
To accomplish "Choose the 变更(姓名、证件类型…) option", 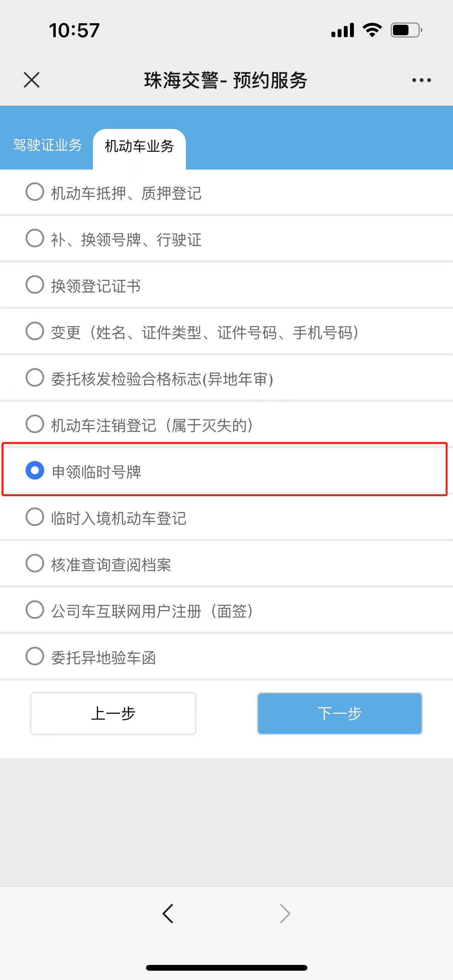I will coord(35,331).
